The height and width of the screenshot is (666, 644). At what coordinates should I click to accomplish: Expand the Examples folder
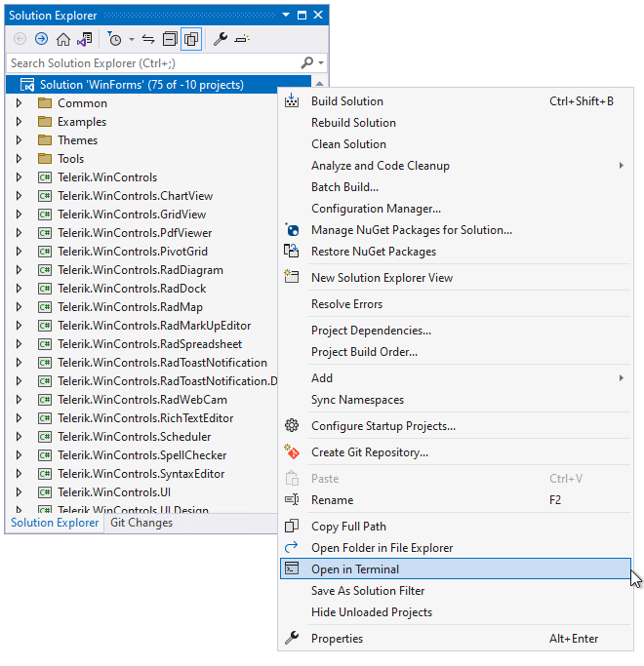tap(19, 122)
